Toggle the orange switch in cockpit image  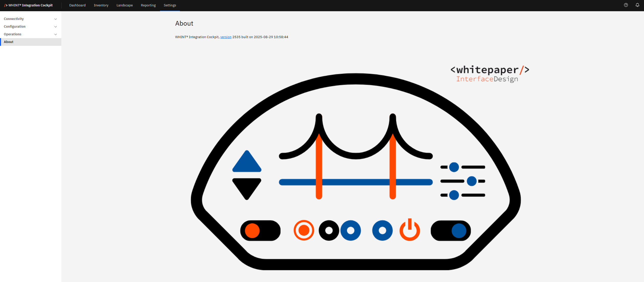260,231
